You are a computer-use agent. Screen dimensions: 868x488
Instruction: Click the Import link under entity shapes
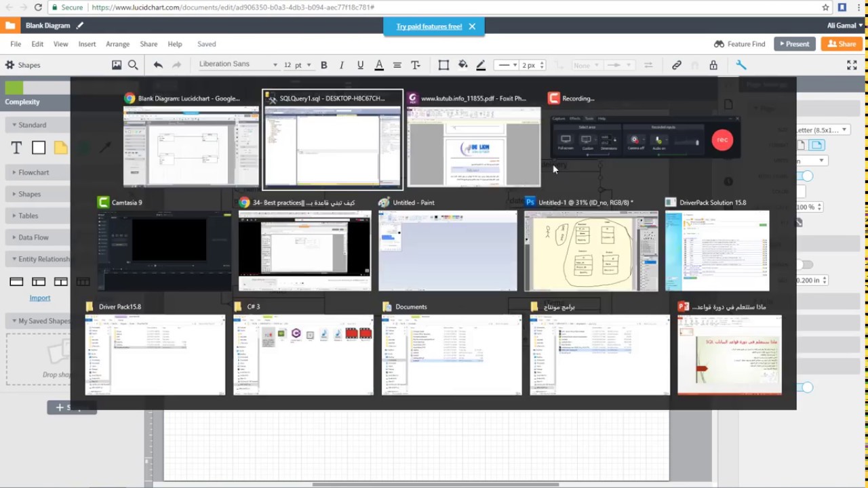40,298
